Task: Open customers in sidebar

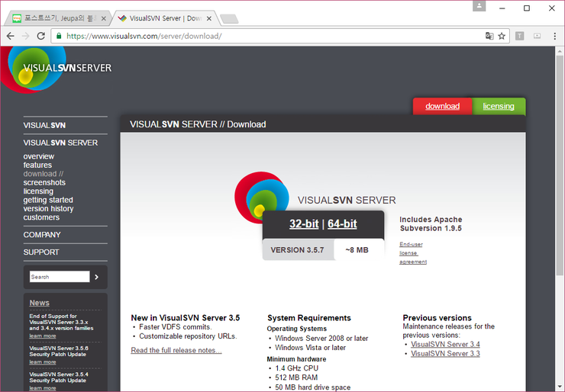Action: point(41,217)
